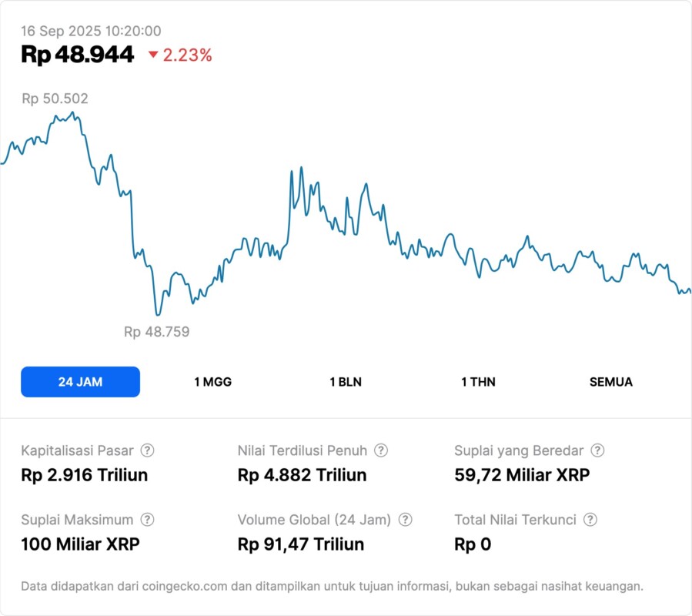The height and width of the screenshot is (616, 692).
Task: Click help icon beside Nilai Terdilusi Penuh
Action: pos(381,450)
